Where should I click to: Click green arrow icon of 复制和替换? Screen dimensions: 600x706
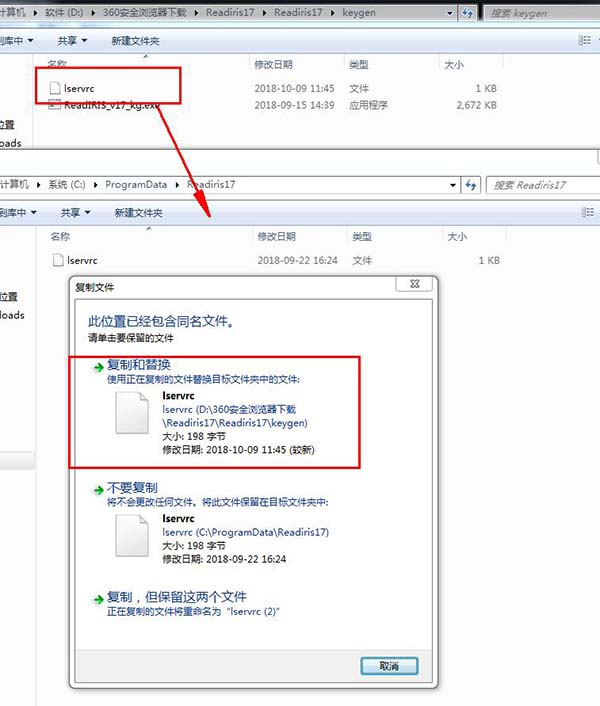[x=98, y=365]
